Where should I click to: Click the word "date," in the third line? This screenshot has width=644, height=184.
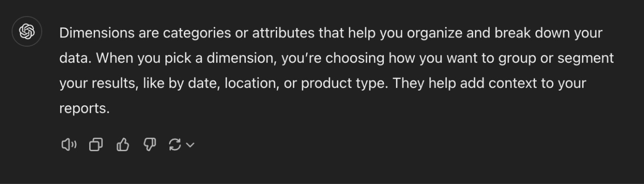(203, 83)
